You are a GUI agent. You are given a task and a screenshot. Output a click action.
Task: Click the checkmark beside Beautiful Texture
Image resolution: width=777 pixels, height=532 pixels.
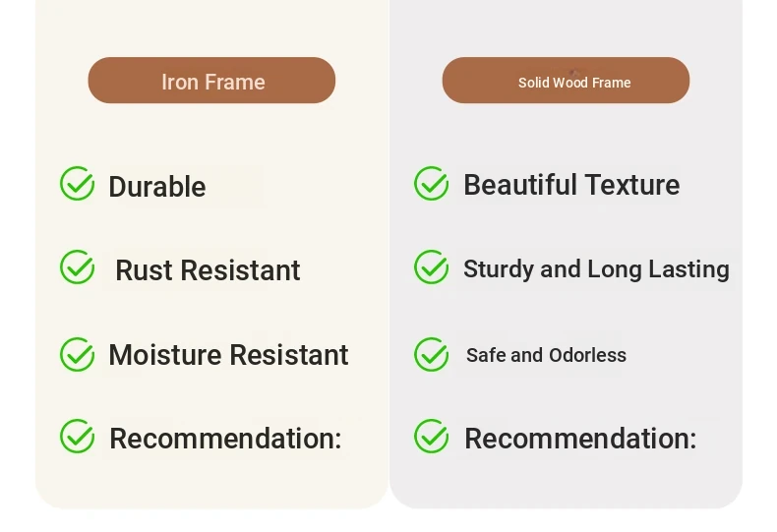432,183
